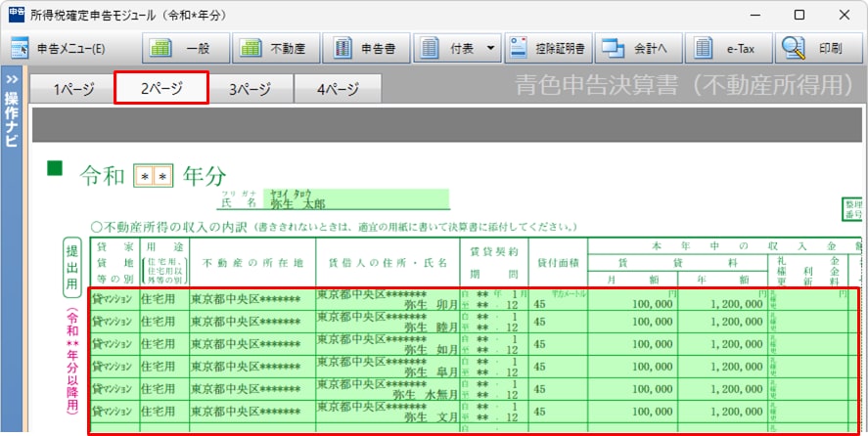This screenshot has height=436, width=868.
Task: Click 弥生 卯月 tenant name cell
Action: (386, 299)
